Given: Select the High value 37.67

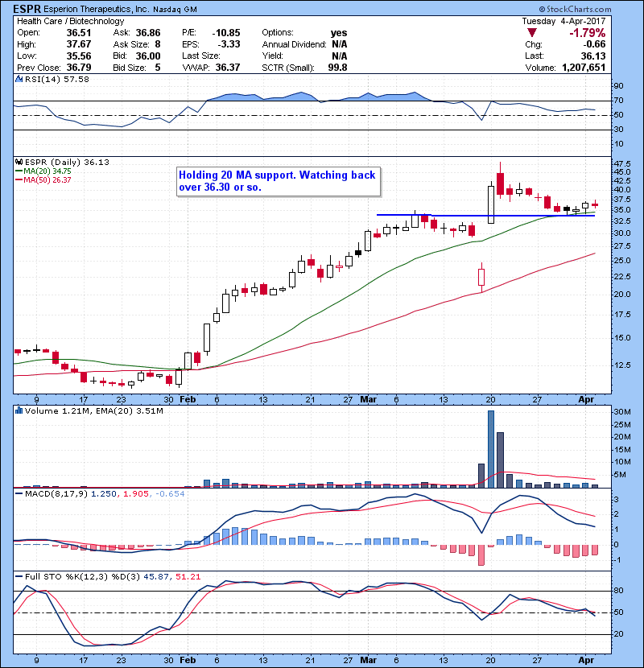Looking at the screenshot, I should pos(79,44).
